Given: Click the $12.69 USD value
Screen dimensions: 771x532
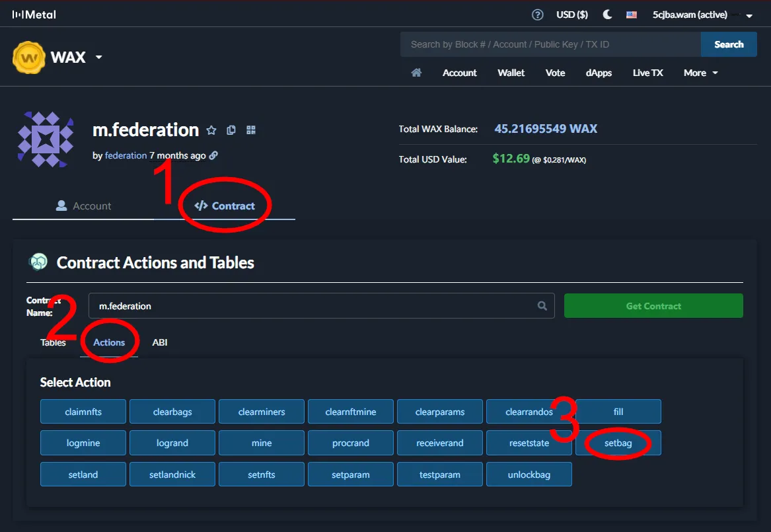Looking at the screenshot, I should tap(511, 159).
